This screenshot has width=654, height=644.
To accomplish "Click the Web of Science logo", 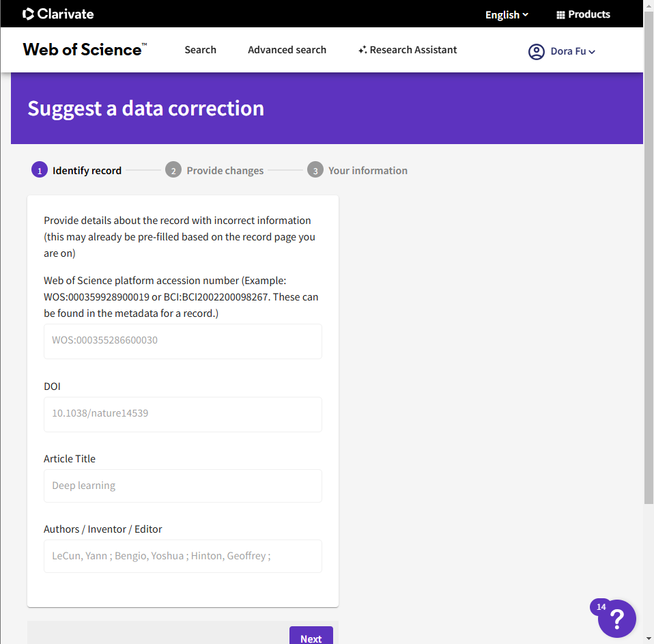I will (x=85, y=50).
